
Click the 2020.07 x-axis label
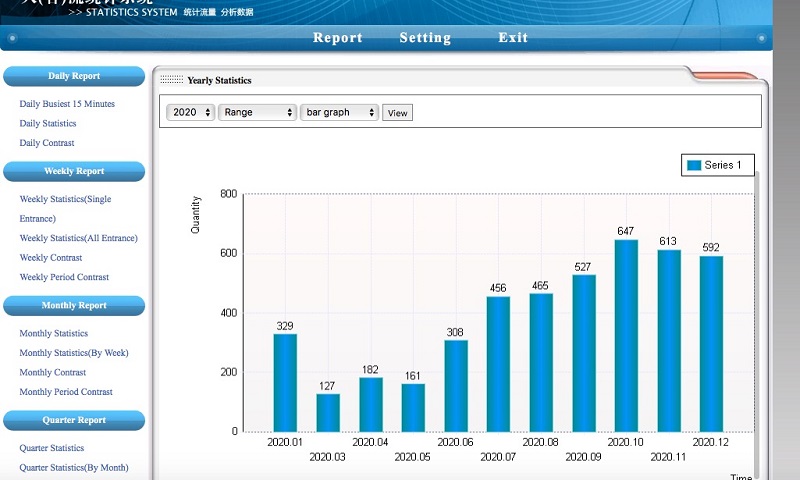(498, 457)
